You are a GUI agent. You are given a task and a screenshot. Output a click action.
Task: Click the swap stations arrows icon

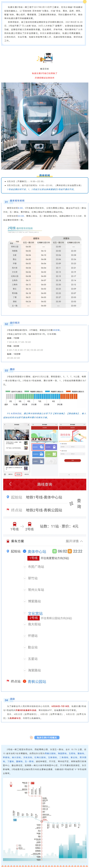(71, 503)
